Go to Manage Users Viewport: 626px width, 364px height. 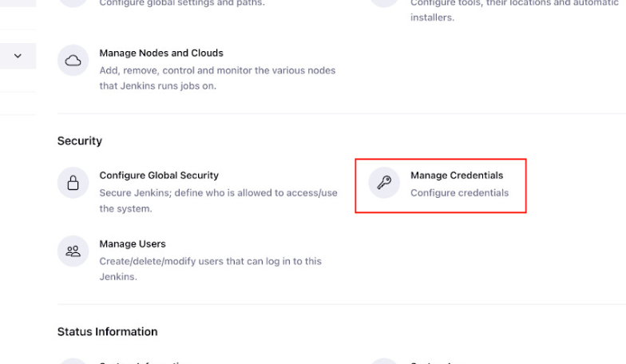[x=133, y=244]
